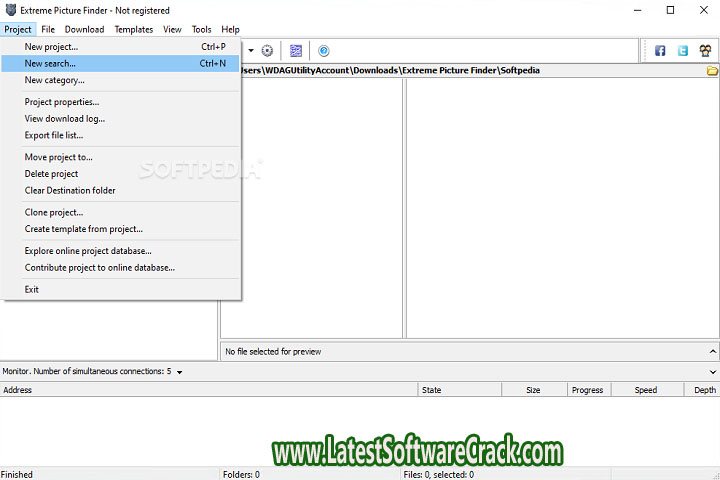Expand the toolbar dropdown arrow beside the gear
The width and height of the screenshot is (720, 480).
(x=251, y=51)
